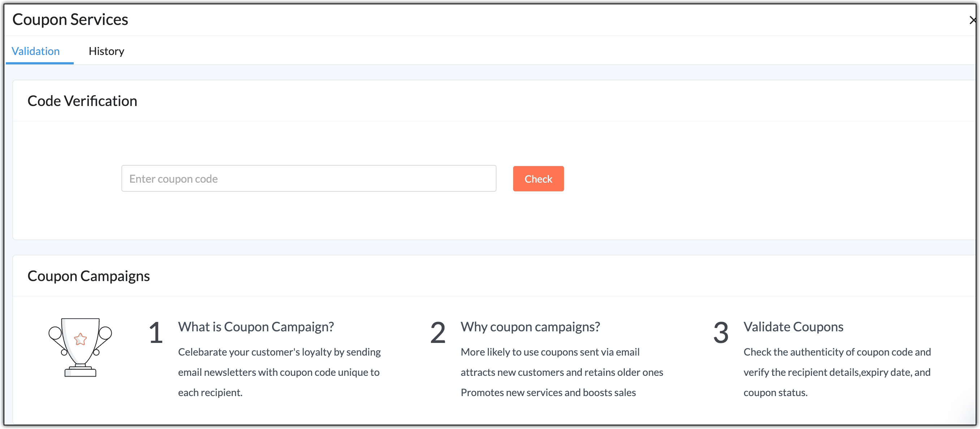Click the Code Verification section header
The image size is (980, 429).
82,101
